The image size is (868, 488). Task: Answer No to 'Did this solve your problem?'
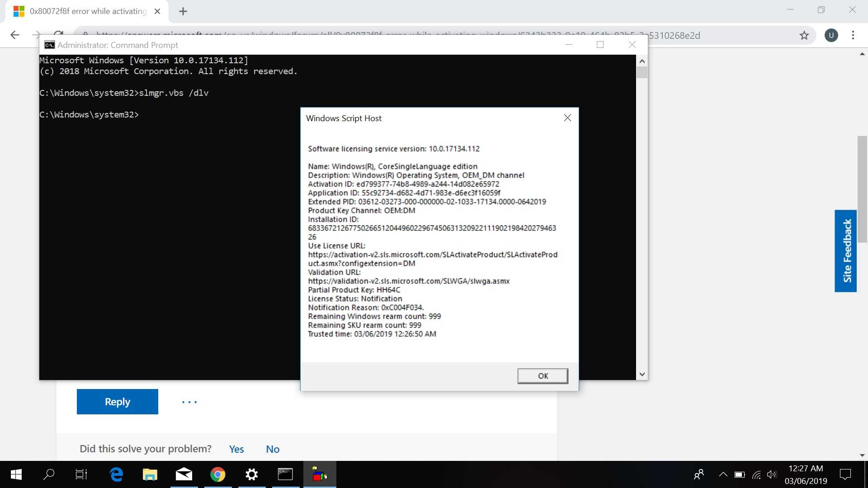[273, 449]
